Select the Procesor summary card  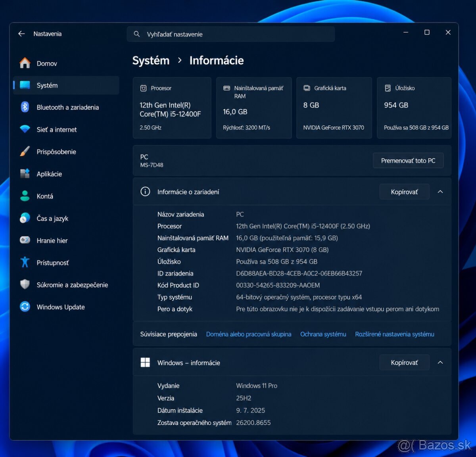[x=172, y=108]
